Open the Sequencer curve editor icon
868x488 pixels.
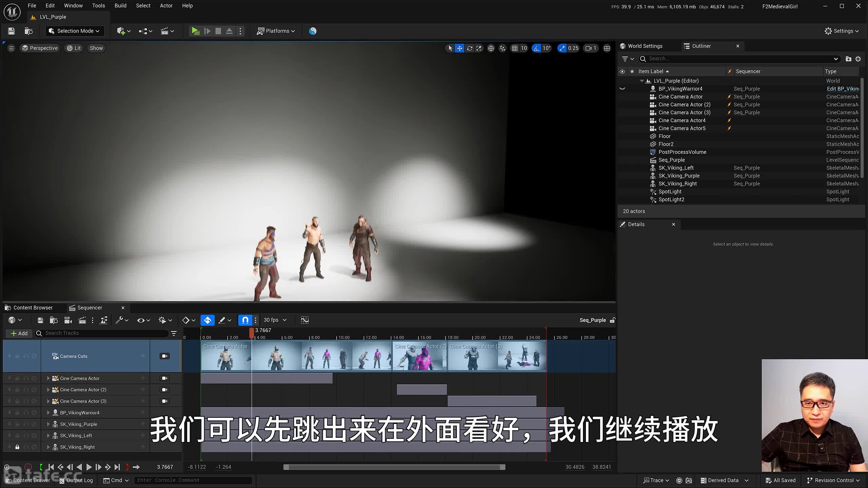[304, 320]
